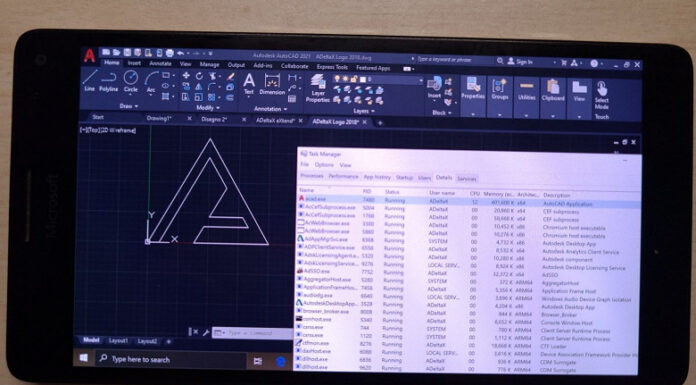The height and width of the screenshot is (385, 696).
Task: Switch to the Performance tab in Task Manager
Action: pyautogui.click(x=343, y=176)
